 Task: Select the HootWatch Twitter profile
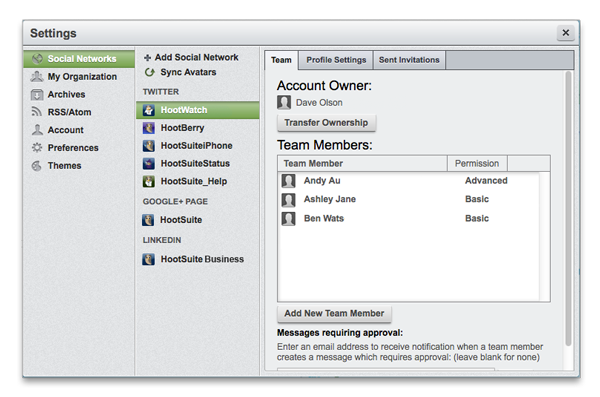(x=197, y=110)
